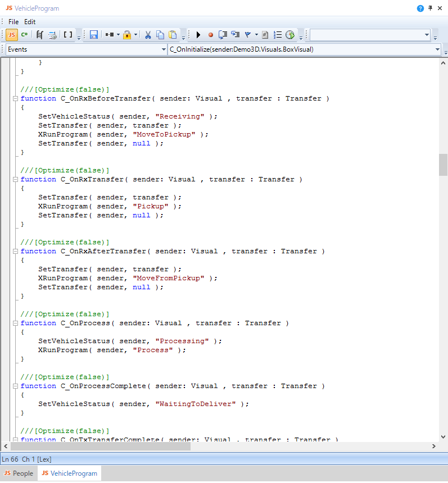The height and width of the screenshot is (483, 448).
Task: Click the "MoveFromPickup" string literal
Action: pyautogui.click(x=169, y=278)
